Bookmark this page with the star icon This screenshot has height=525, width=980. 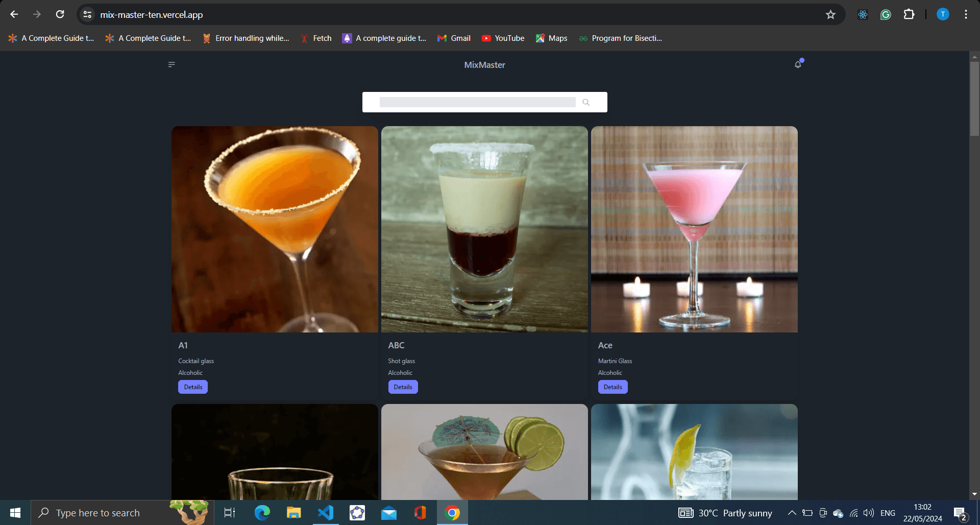pyautogui.click(x=830, y=15)
